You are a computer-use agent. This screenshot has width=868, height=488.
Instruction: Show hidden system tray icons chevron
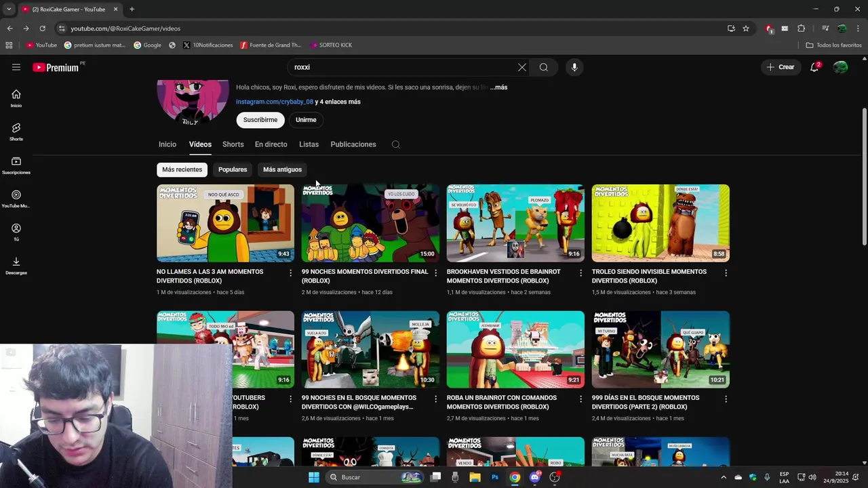coord(724,477)
